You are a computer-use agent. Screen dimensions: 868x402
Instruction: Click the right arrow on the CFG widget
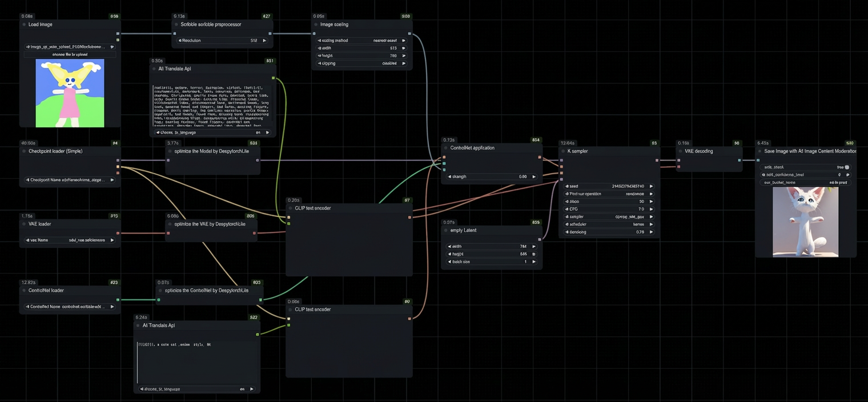point(651,209)
